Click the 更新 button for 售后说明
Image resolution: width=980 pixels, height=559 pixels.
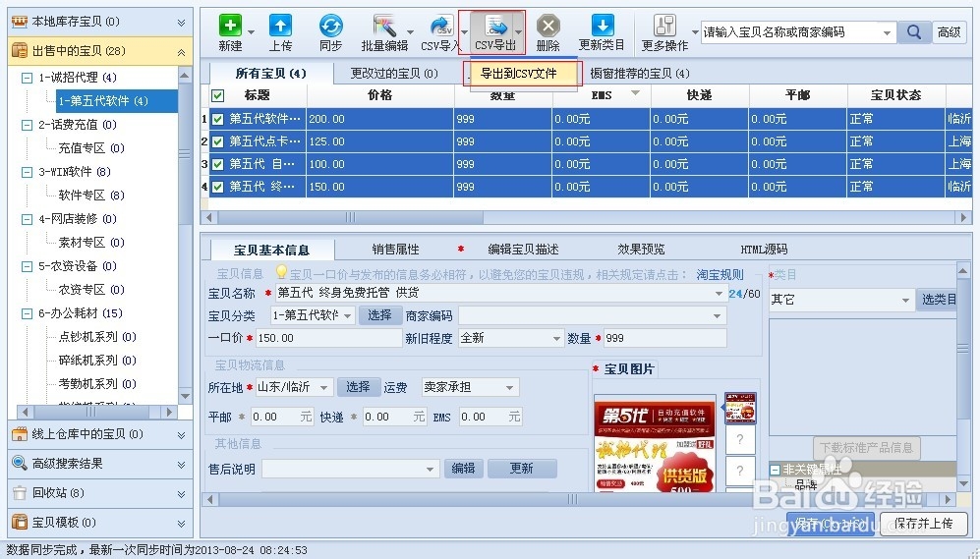click(522, 469)
